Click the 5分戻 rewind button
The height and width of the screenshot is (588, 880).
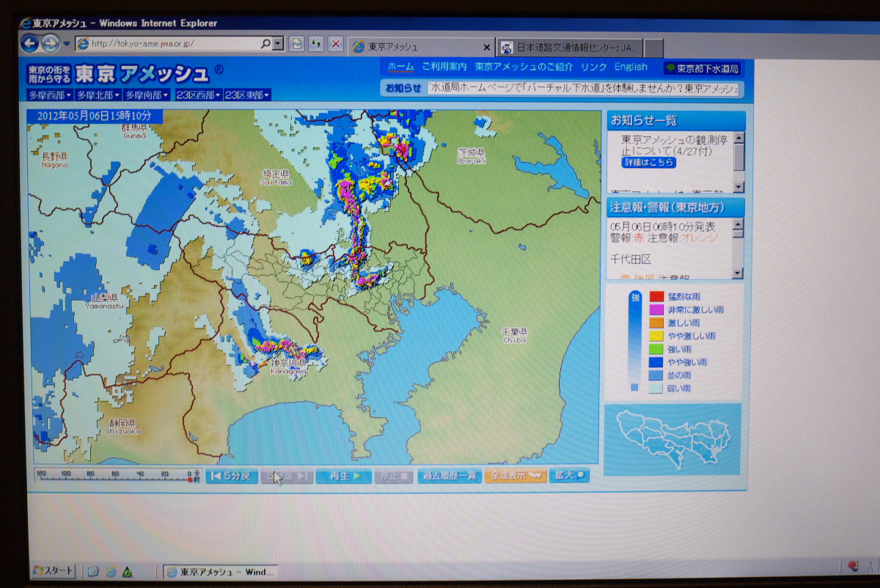[x=232, y=476]
